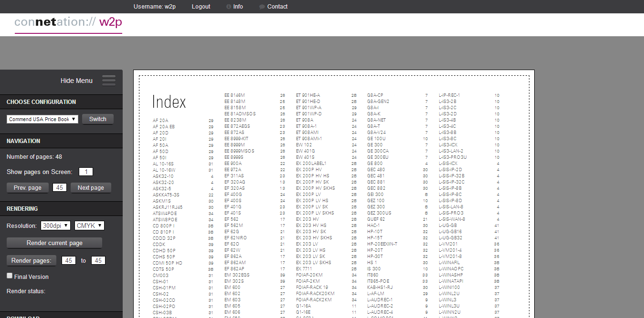Expand the 300dpi resolution dropdown
The image size is (644, 318).
55,226
